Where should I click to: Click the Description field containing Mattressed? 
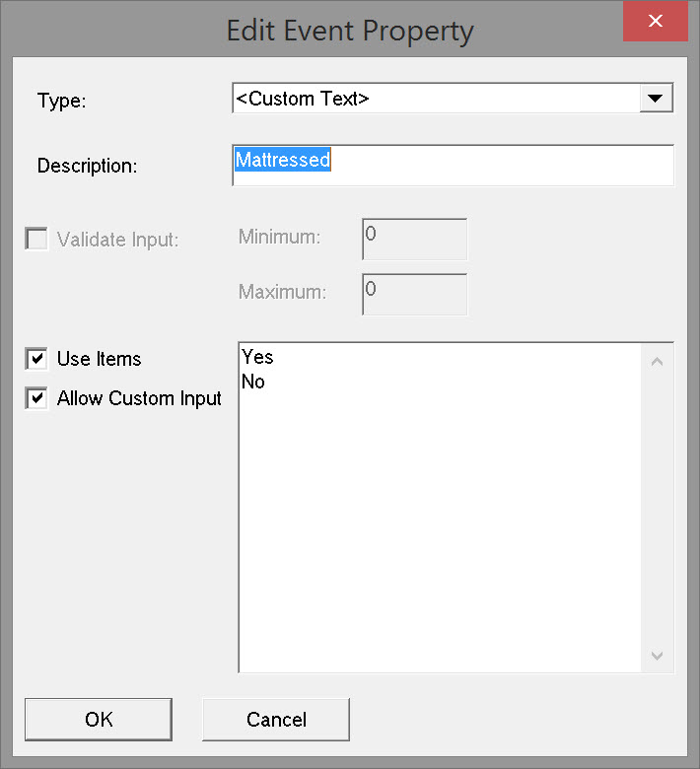(453, 165)
